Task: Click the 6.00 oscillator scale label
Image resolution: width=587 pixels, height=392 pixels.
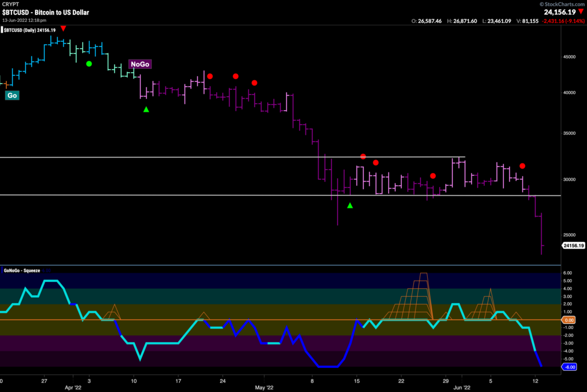Action: tap(568, 273)
